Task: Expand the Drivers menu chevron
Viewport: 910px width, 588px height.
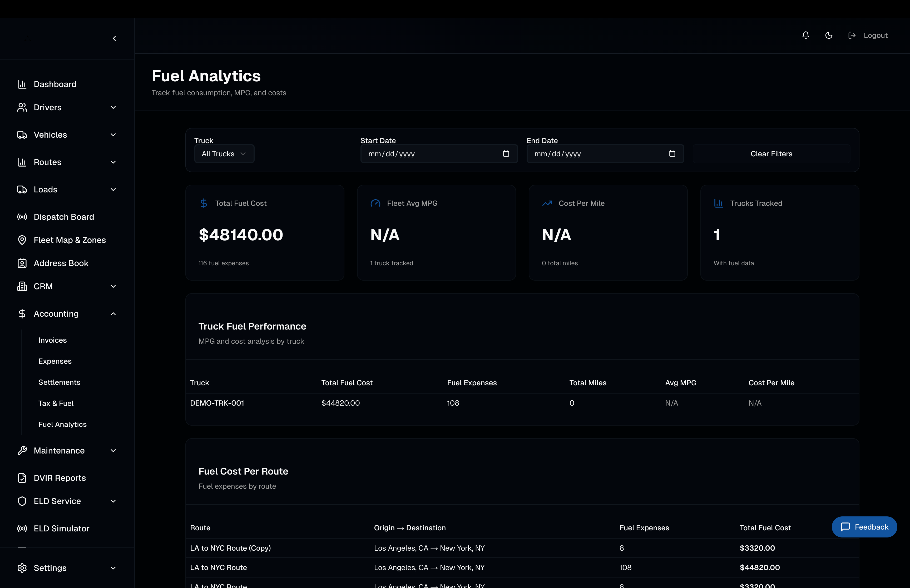Action: tap(113, 107)
